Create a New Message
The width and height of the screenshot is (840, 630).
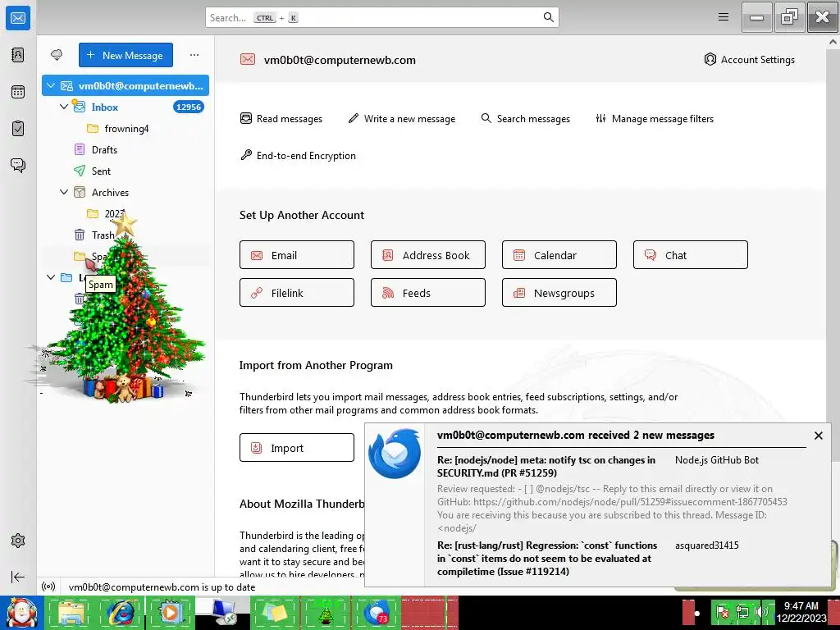126,55
